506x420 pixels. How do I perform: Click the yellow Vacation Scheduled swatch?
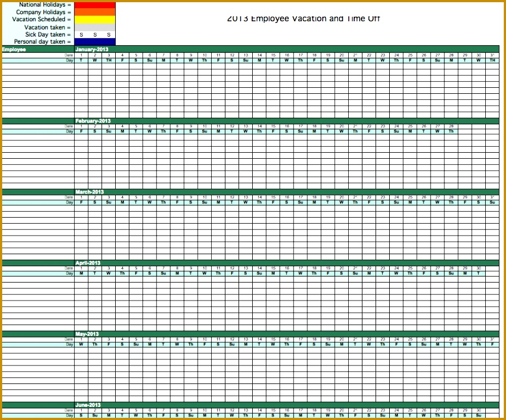pos(96,20)
